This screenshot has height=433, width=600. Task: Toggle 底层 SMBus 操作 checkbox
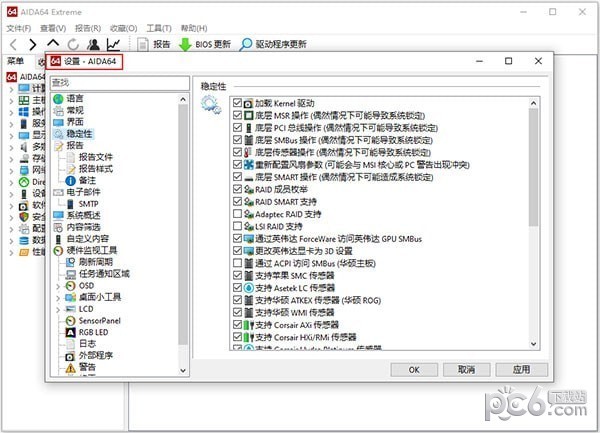(x=237, y=140)
